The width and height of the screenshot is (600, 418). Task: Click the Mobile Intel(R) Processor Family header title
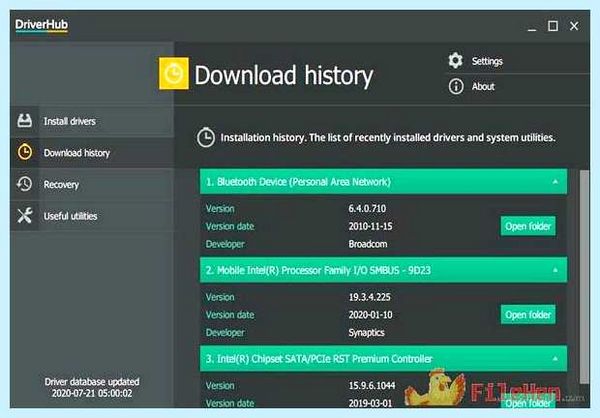(x=318, y=270)
